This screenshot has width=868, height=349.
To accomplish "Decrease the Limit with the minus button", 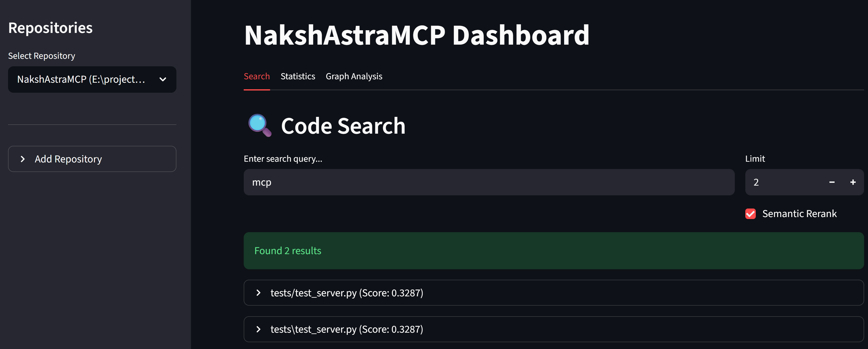I will tap(832, 182).
